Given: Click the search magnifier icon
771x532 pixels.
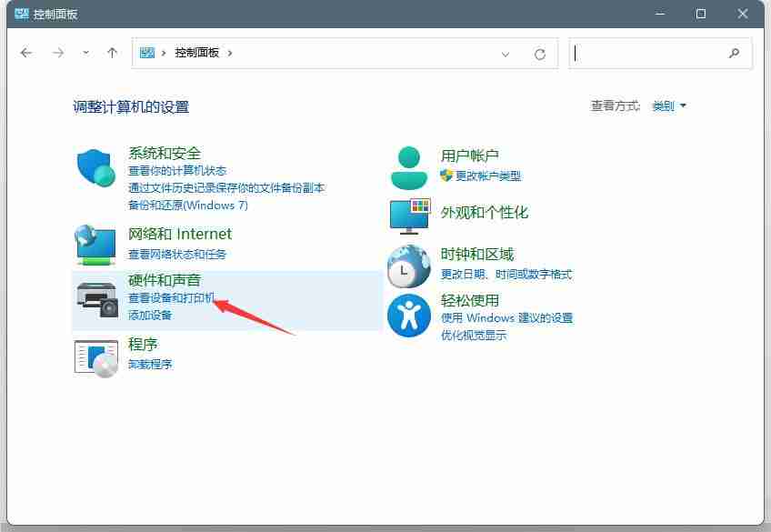Looking at the screenshot, I should pos(734,53).
